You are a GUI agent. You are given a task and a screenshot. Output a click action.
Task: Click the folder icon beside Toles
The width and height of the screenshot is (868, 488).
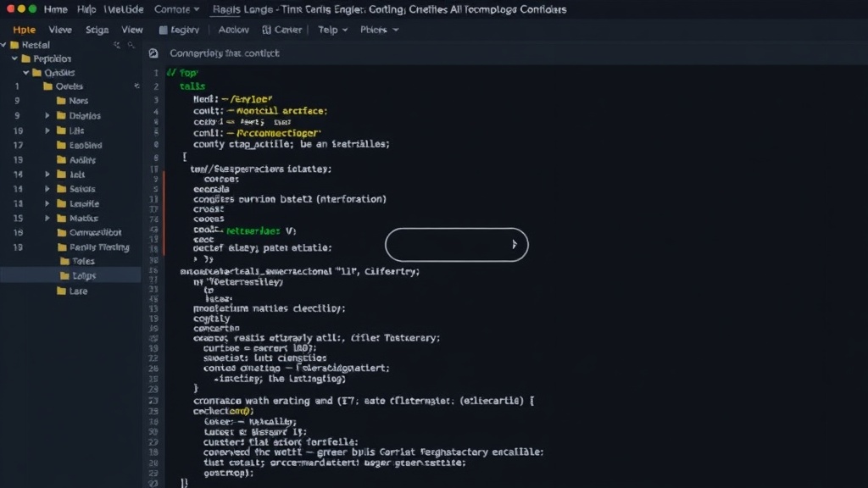(x=64, y=261)
